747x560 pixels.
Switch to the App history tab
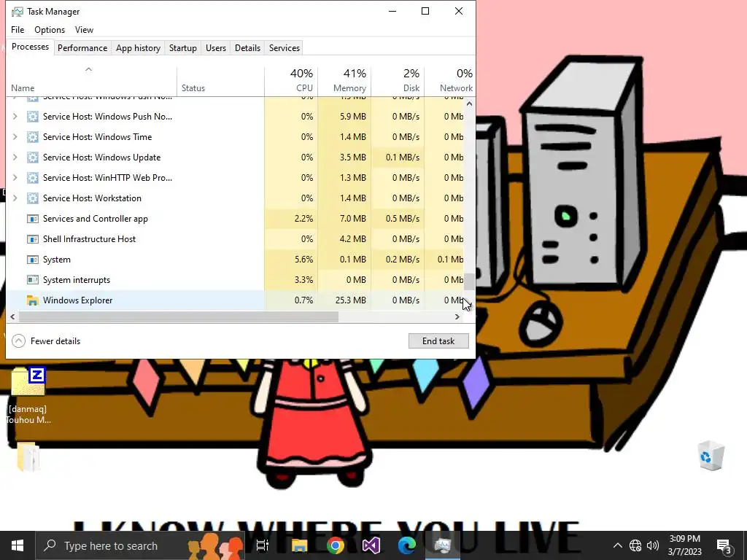click(x=138, y=48)
